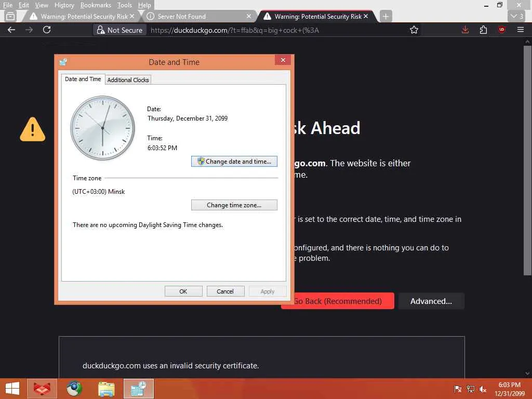The image size is (532, 399).
Task: Cancel the Date and Time dialog
Action: (225, 291)
